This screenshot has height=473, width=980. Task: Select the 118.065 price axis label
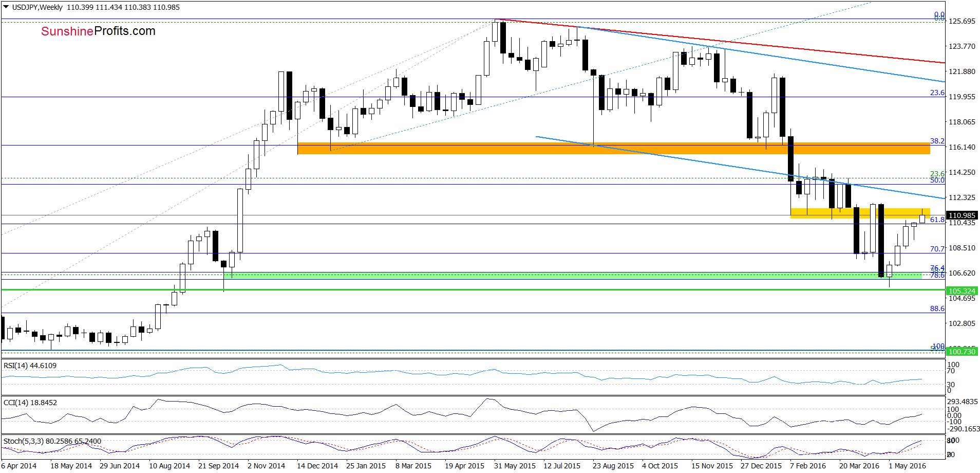point(962,122)
